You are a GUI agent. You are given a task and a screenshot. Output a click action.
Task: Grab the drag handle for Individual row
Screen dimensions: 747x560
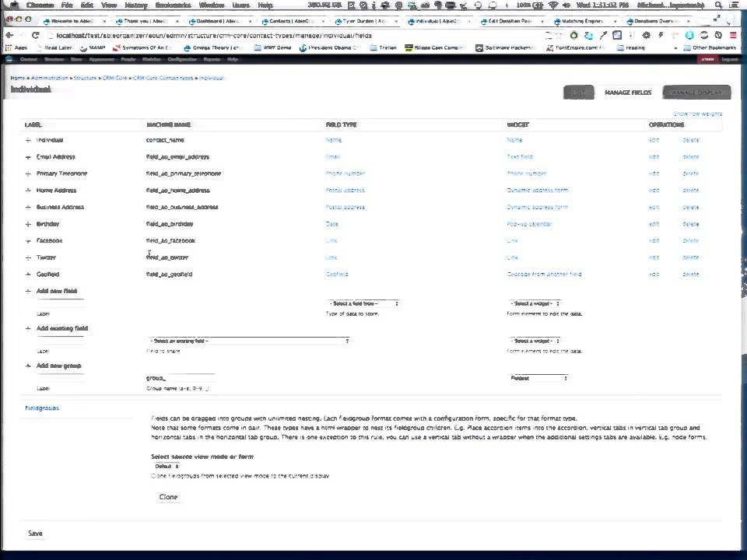(x=28, y=140)
